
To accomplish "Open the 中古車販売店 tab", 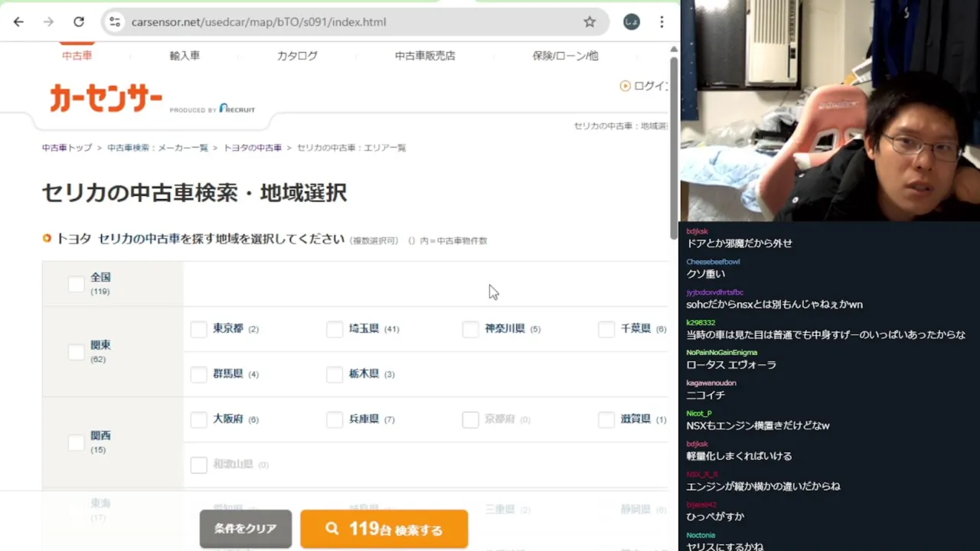I will (425, 56).
